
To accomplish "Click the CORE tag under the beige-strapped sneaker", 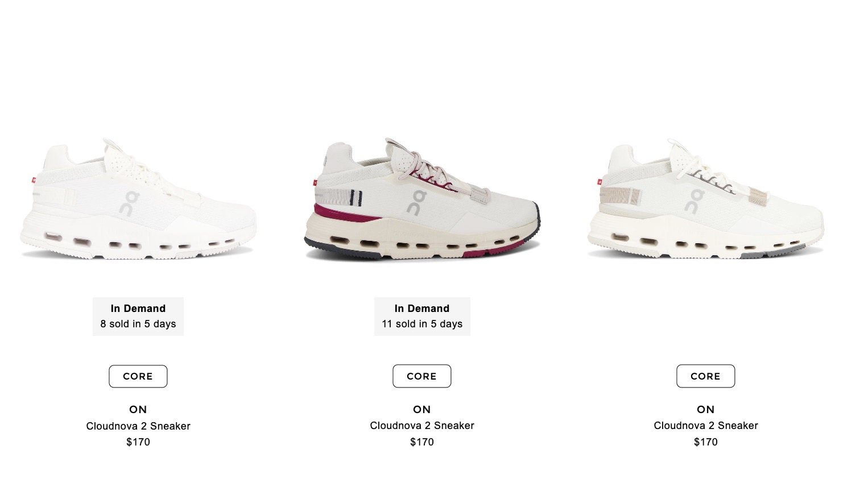I will pos(706,376).
